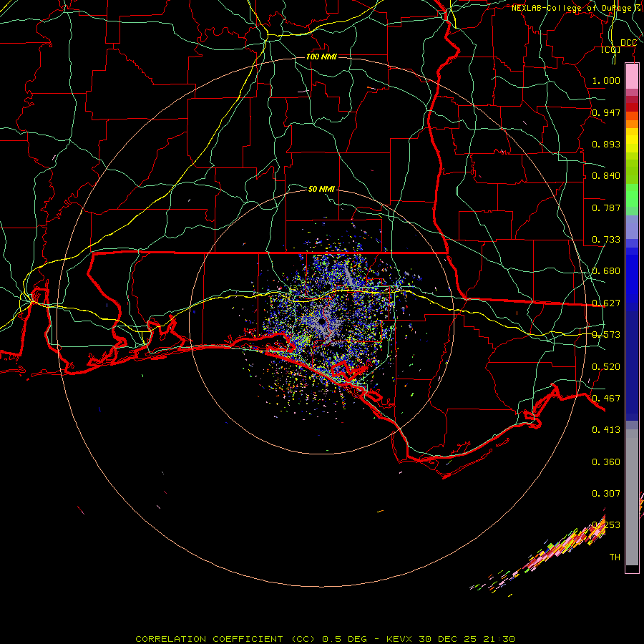Click the 50 NMI range ring label
The width and height of the screenshot is (644, 644).
tap(321, 189)
